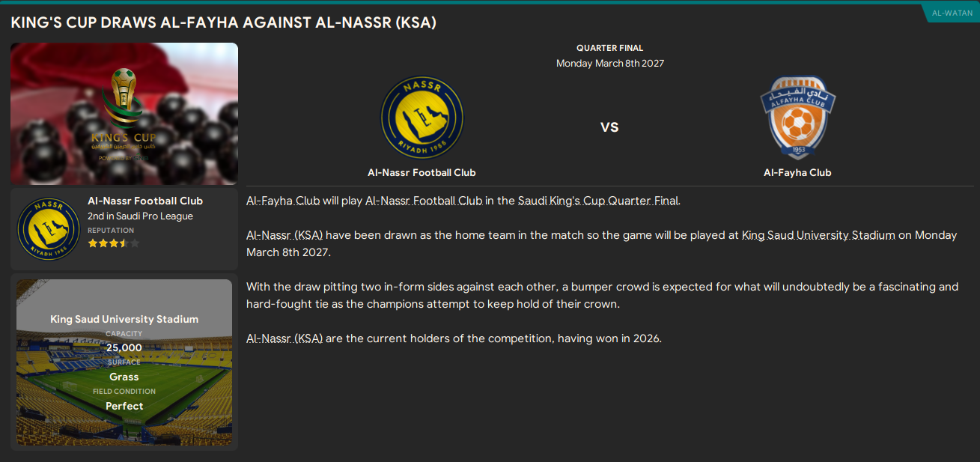Click the Monday March 8th 2027 date under Quarter Final

(x=609, y=64)
